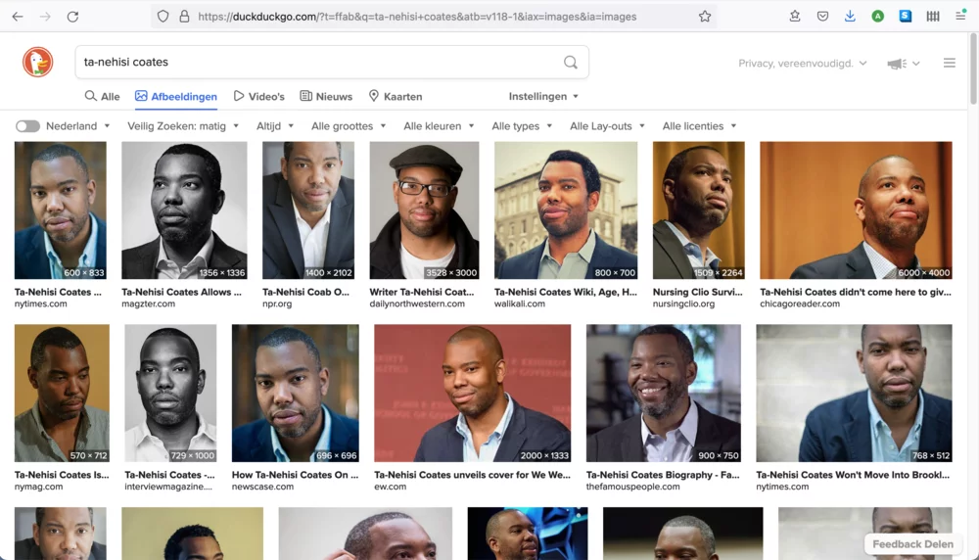Open the Alle kleuren filter dropdown
The image size is (979, 560).
click(438, 126)
